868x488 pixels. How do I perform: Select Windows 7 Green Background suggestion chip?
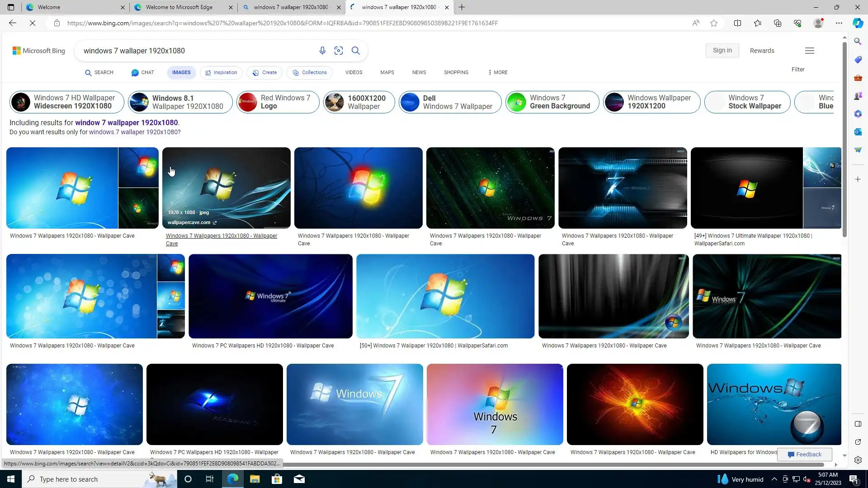click(552, 102)
